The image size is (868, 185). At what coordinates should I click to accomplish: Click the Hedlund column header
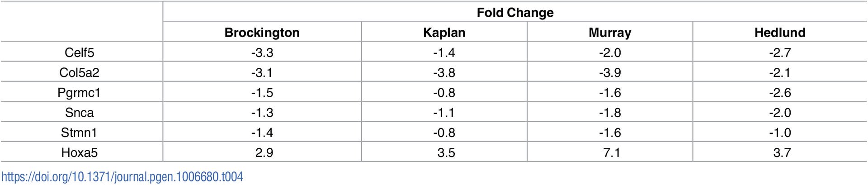pyautogui.click(x=780, y=33)
